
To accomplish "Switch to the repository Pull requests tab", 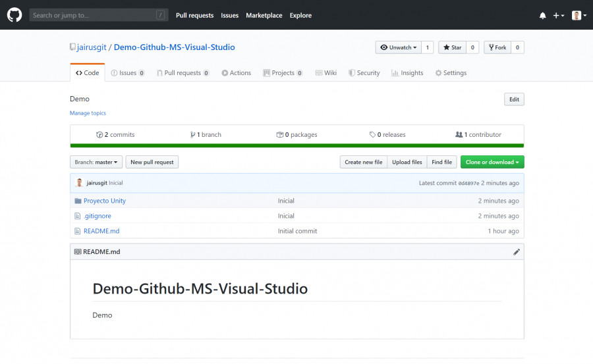I will click(x=183, y=73).
